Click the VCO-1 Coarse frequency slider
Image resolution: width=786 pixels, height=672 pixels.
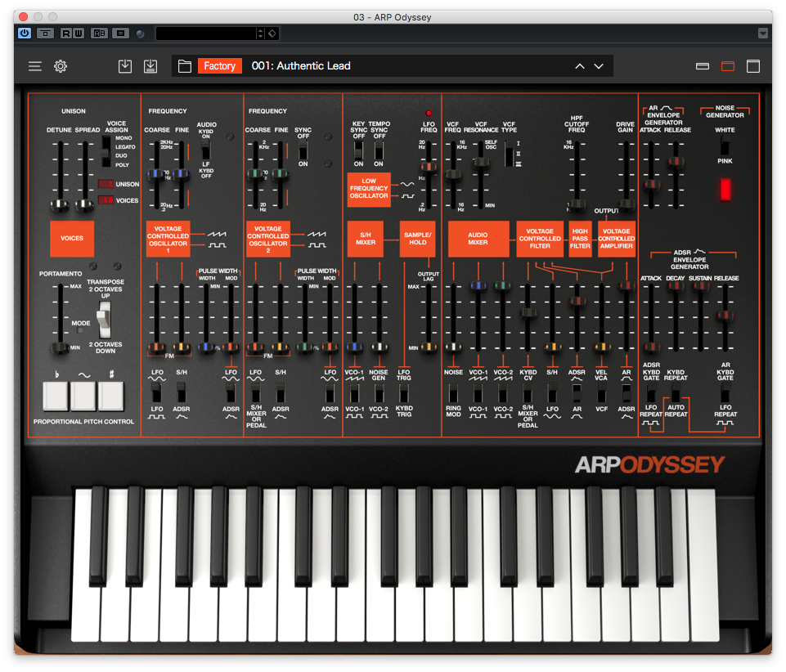click(156, 174)
